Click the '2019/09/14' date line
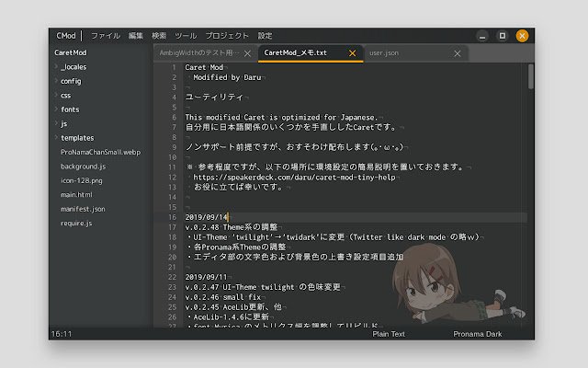This screenshot has width=588, height=368. coord(206,217)
